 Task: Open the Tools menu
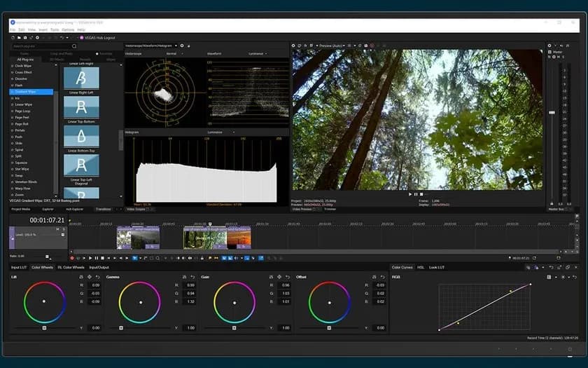[x=54, y=29]
